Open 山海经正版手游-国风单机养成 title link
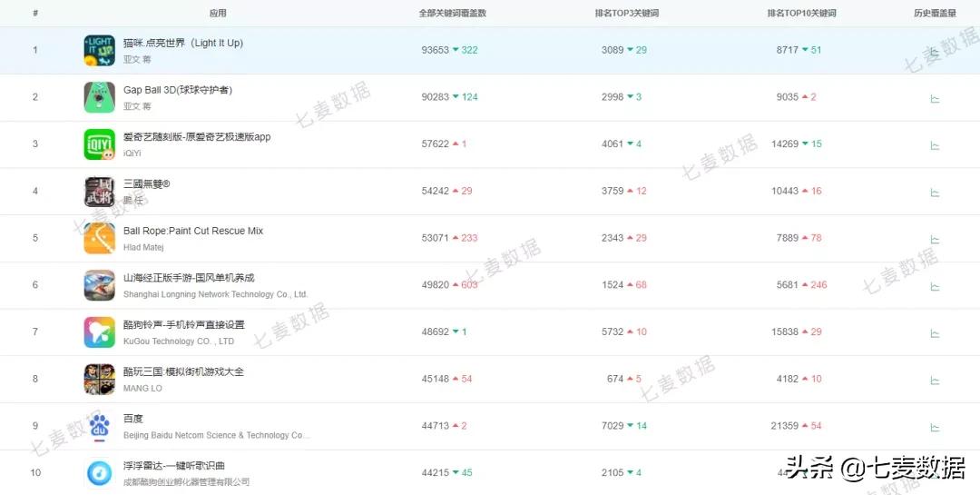The image size is (980, 495). click(189, 278)
